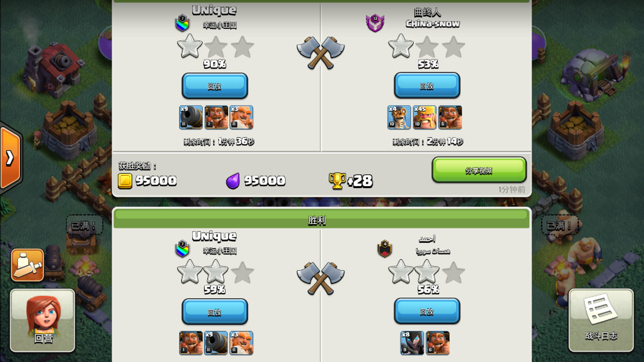
Task: Replay China-Snow's 53% attack
Action: tap(427, 86)
